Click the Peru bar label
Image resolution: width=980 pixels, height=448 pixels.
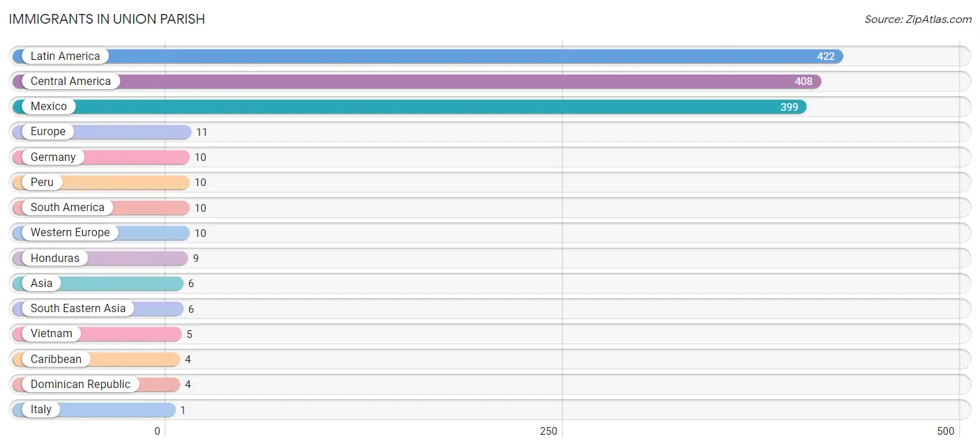pos(42,182)
